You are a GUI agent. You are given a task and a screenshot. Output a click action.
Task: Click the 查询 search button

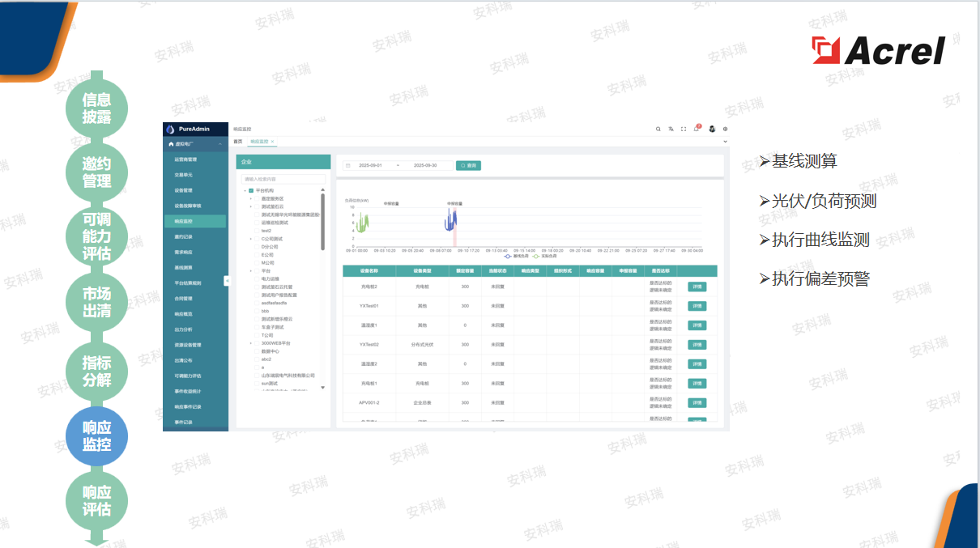tap(468, 165)
